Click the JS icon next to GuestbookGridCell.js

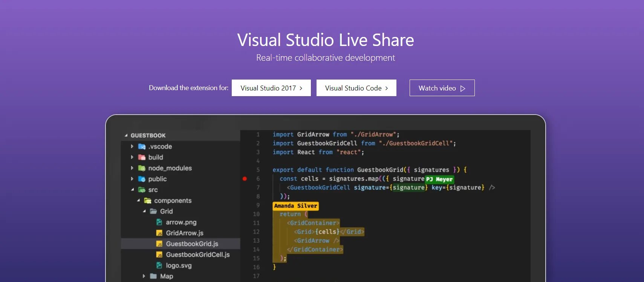(x=159, y=255)
